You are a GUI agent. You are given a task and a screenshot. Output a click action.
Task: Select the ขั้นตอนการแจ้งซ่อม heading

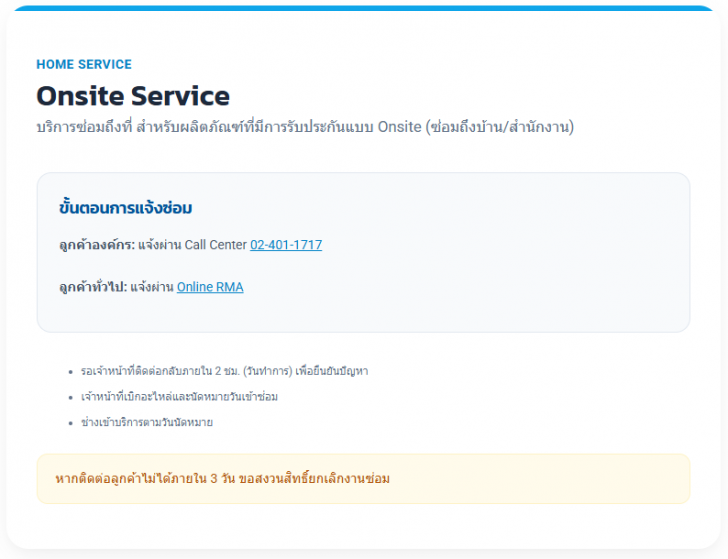pyautogui.click(x=125, y=208)
